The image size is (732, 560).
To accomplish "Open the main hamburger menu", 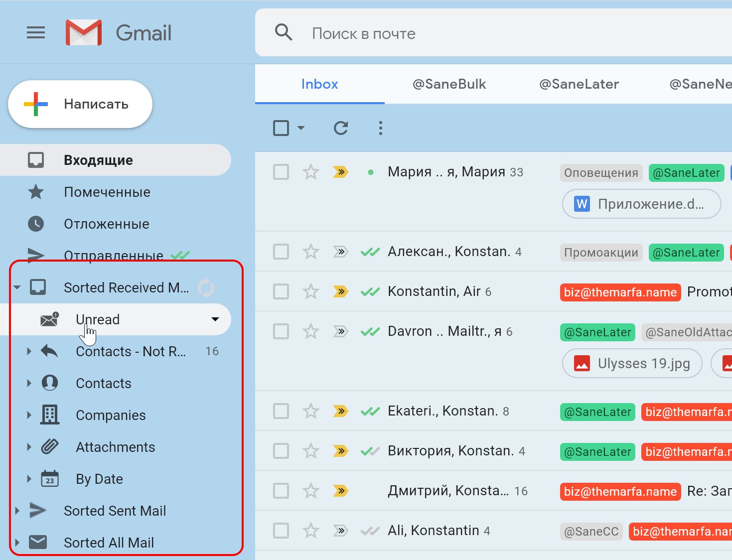I will pyautogui.click(x=36, y=33).
